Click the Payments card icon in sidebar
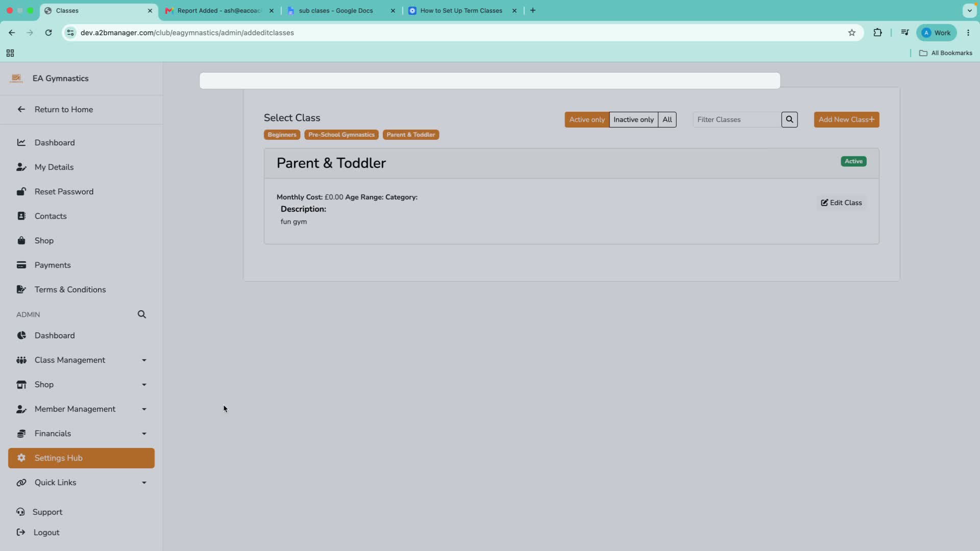The width and height of the screenshot is (980, 551). coord(21,265)
